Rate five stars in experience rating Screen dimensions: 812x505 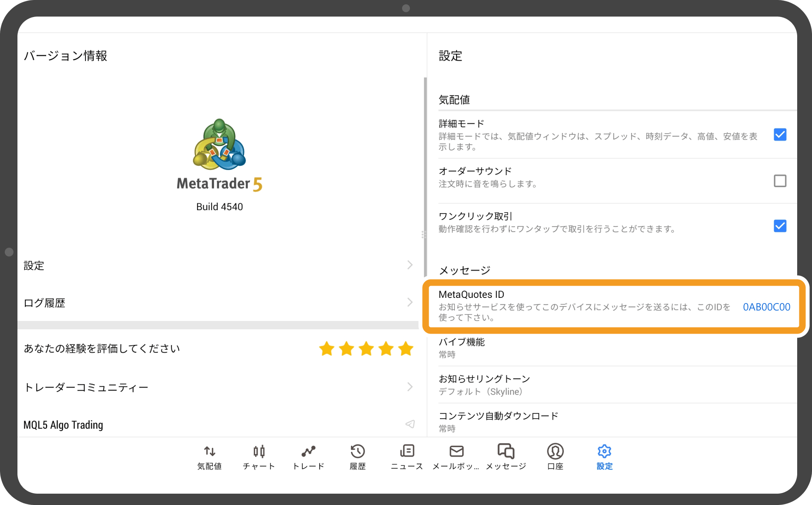[406, 349]
